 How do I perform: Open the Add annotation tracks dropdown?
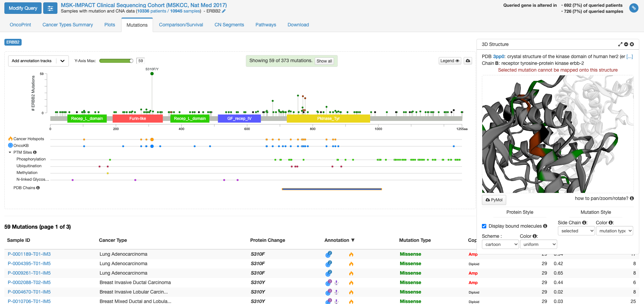pos(38,61)
